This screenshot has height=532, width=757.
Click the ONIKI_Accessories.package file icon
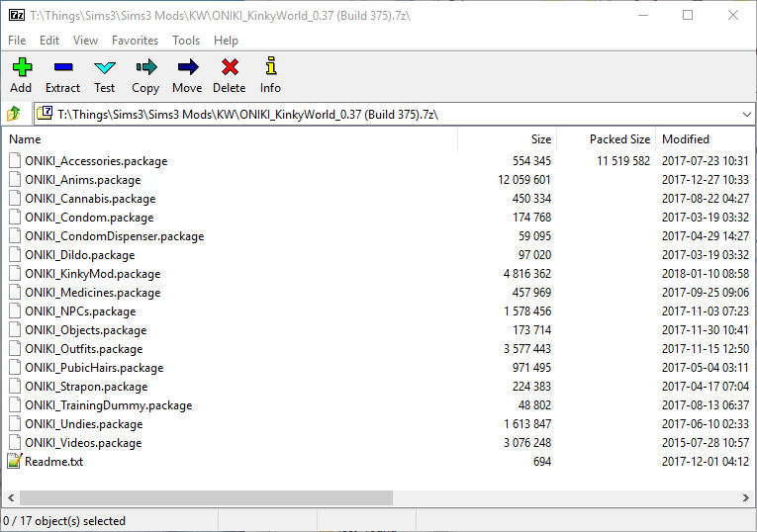click(15, 160)
